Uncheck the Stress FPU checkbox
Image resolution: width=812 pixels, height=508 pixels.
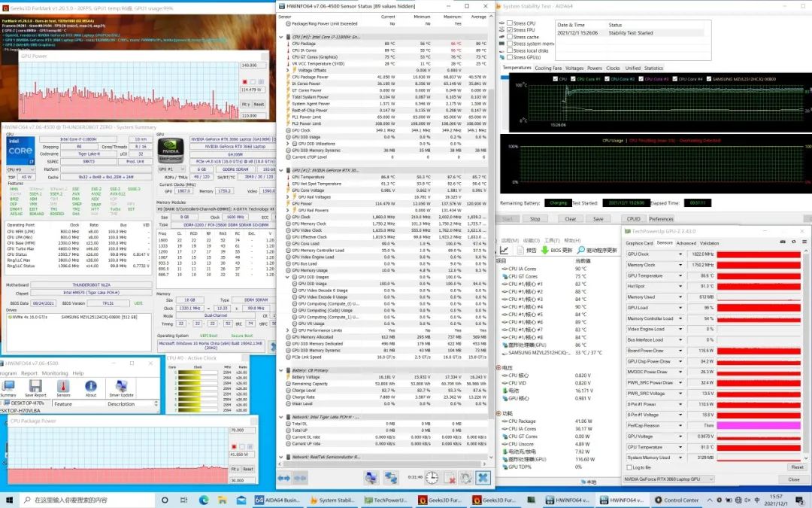[510, 30]
